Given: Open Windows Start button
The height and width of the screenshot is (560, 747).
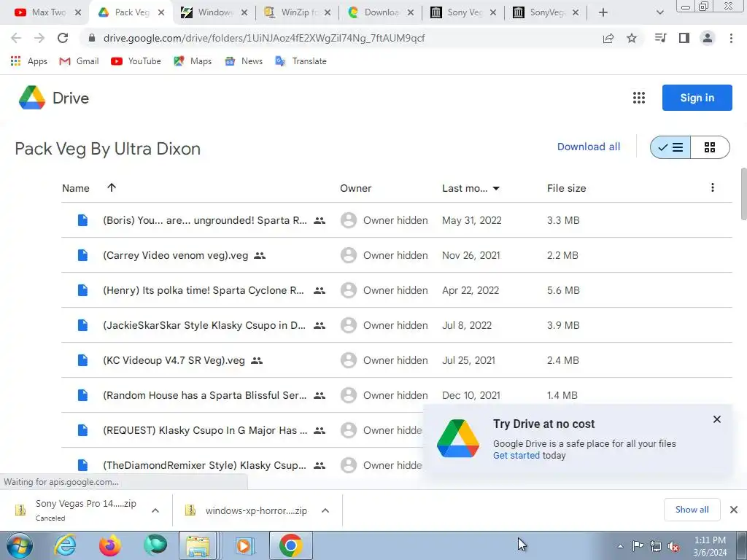Looking at the screenshot, I should [x=20, y=545].
